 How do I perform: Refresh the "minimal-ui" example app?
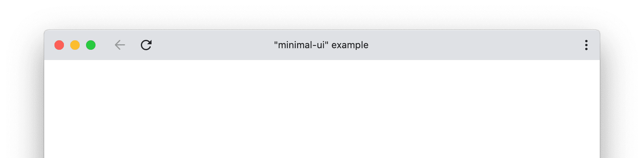pos(146,45)
